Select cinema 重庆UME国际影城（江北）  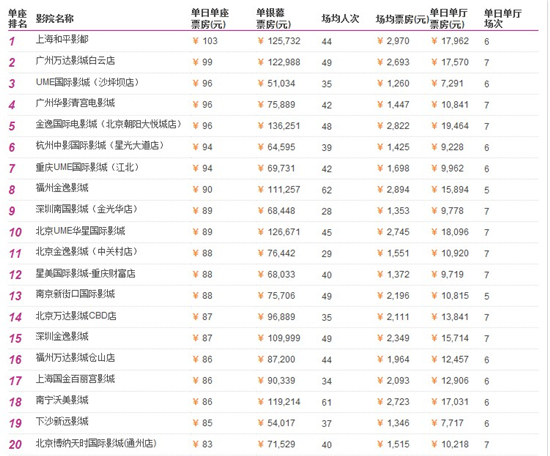[x=87, y=167]
